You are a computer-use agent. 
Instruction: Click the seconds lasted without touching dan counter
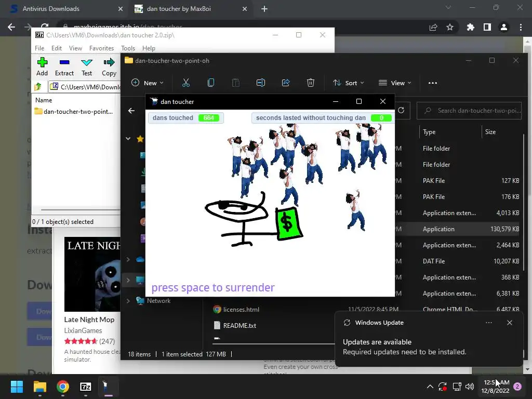pos(323,118)
